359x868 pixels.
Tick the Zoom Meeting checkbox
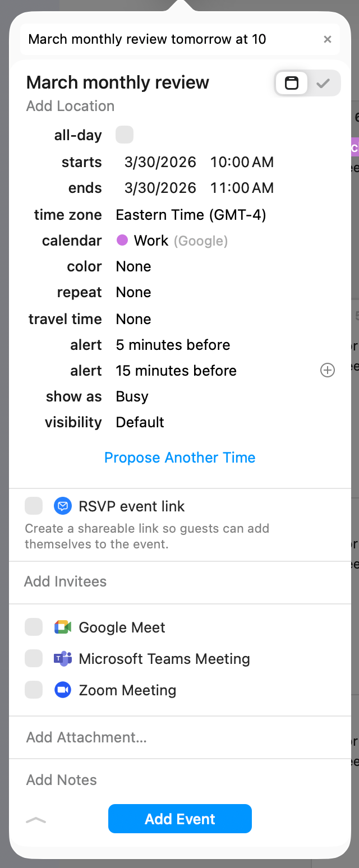click(34, 690)
